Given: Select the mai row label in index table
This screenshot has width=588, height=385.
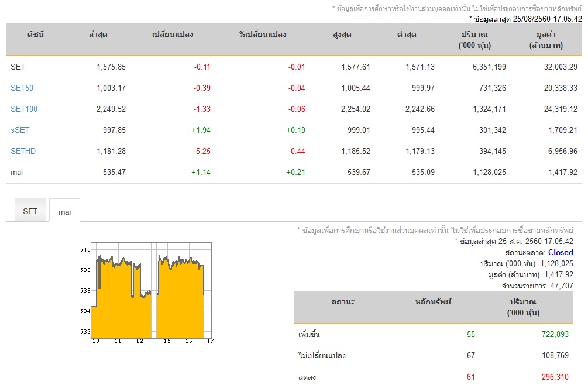Looking at the screenshot, I should [x=16, y=172].
